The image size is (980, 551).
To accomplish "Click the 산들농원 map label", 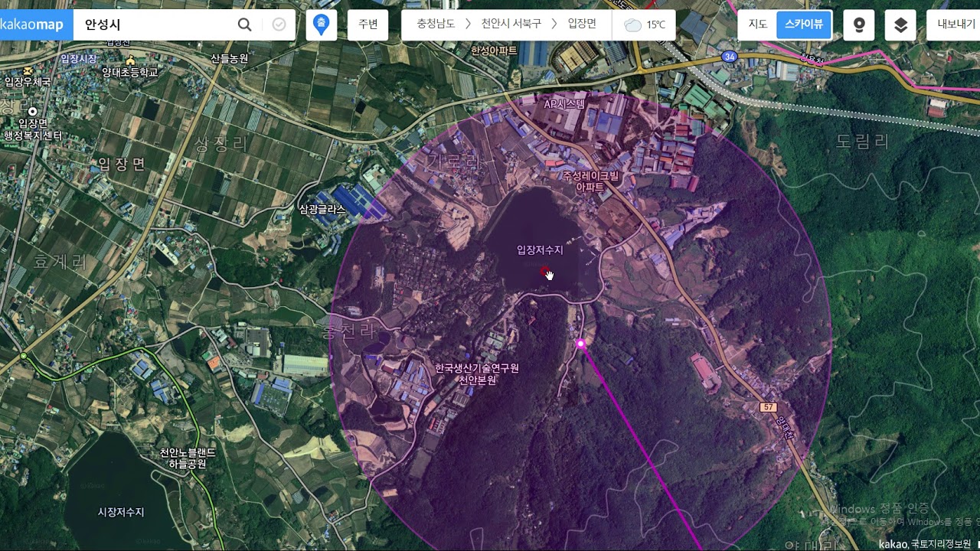I will tap(230, 58).
